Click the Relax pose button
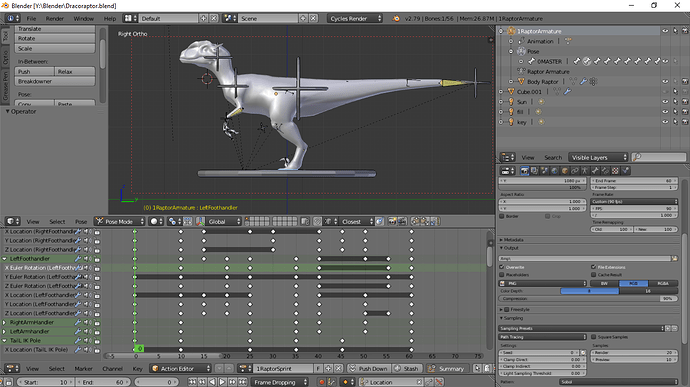 [75, 71]
